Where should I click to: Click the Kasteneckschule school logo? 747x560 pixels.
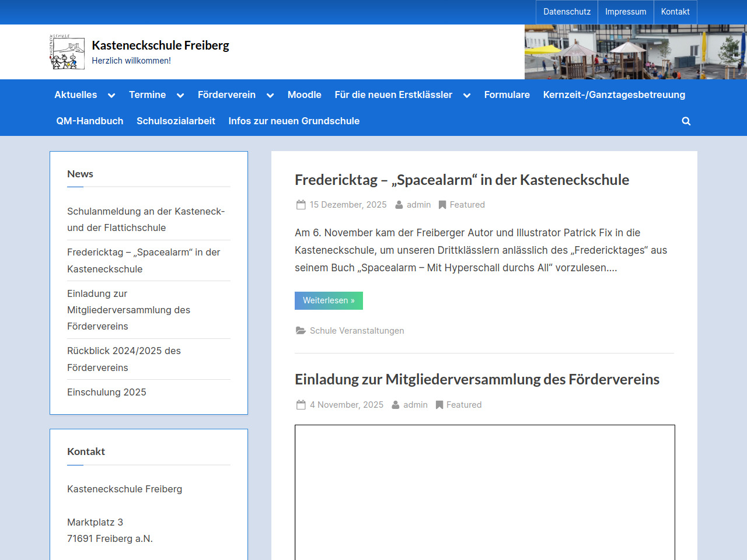tap(67, 52)
